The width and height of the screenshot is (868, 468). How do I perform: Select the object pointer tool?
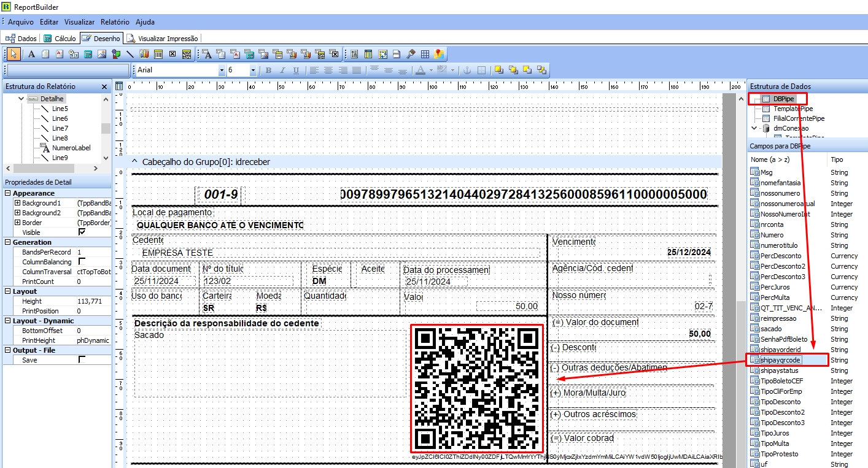[x=14, y=54]
